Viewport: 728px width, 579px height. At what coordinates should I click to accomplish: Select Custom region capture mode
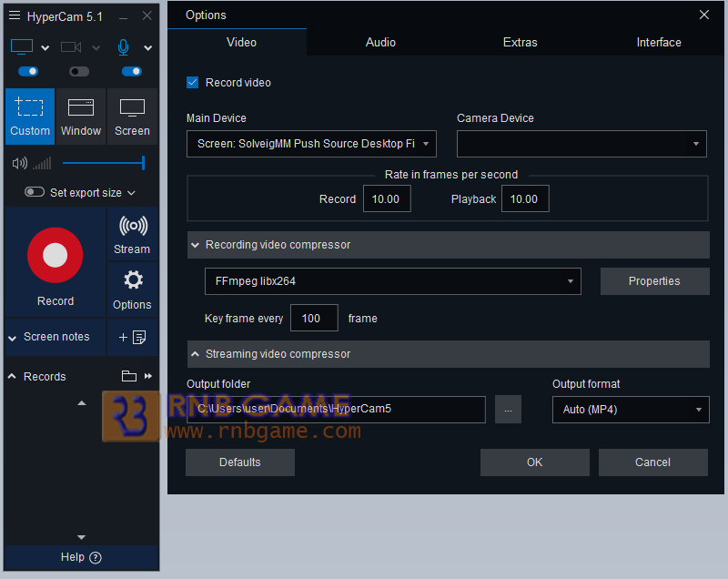point(30,117)
